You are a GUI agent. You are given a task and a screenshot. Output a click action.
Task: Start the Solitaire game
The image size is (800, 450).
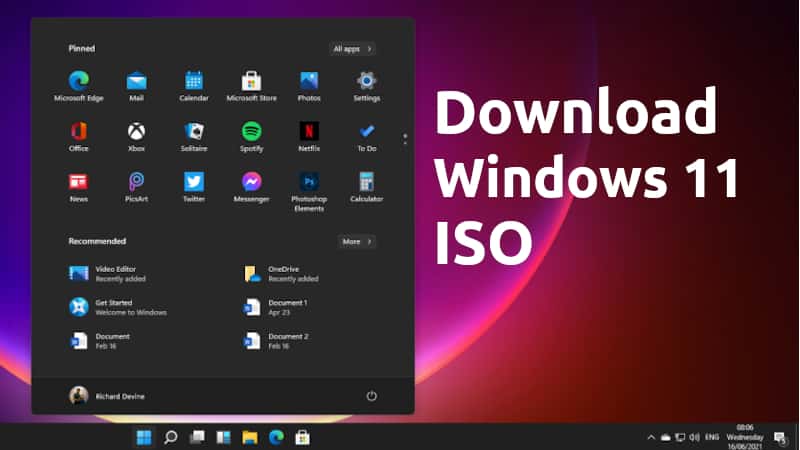point(194,136)
